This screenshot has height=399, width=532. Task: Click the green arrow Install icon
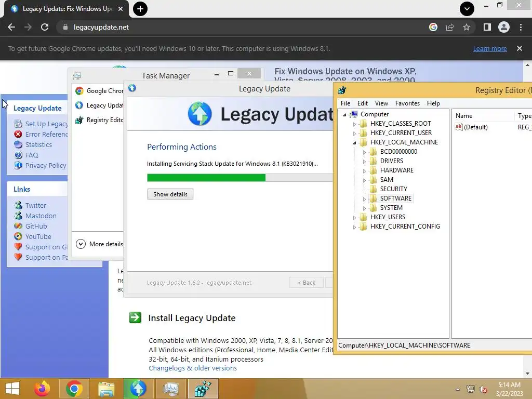click(135, 317)
